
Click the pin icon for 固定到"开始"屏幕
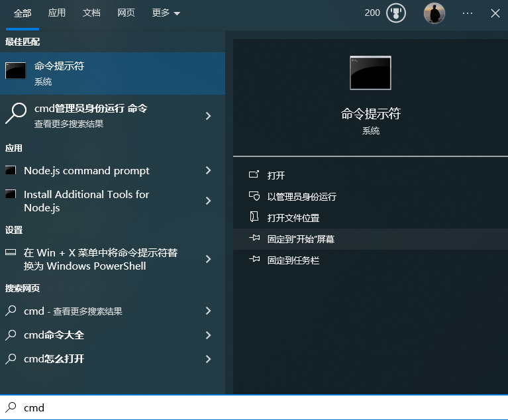click(x=254, y=238)
